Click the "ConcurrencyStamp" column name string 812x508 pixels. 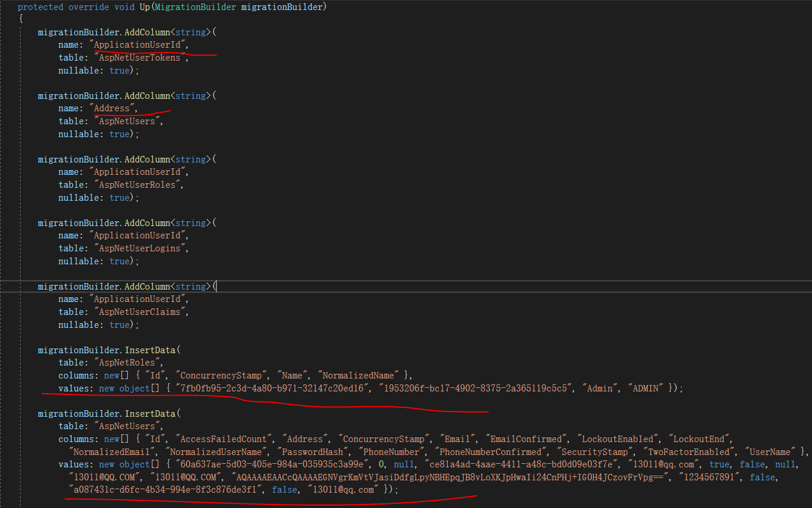pyautogui.click(x=220, y=375)
